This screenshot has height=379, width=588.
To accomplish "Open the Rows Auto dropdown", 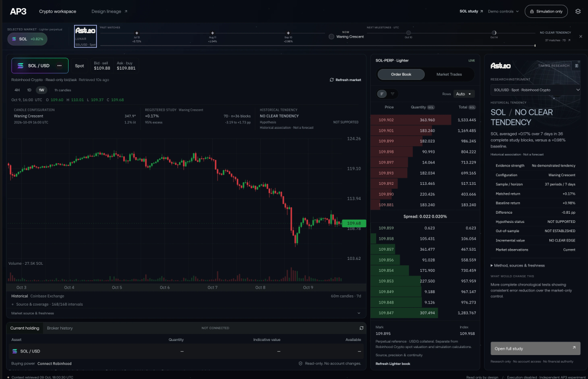I will click(464, 94).
